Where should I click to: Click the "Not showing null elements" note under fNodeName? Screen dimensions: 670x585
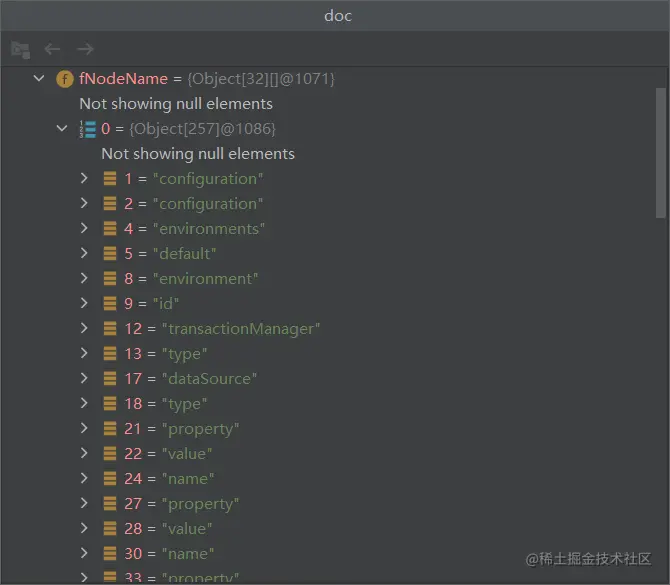(x=176, y=104)
